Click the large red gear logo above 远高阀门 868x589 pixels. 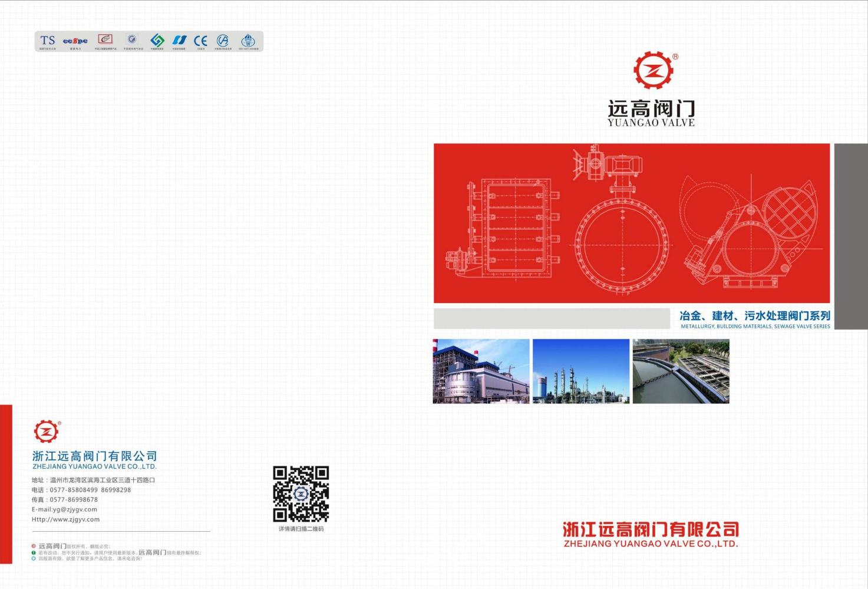654,70
